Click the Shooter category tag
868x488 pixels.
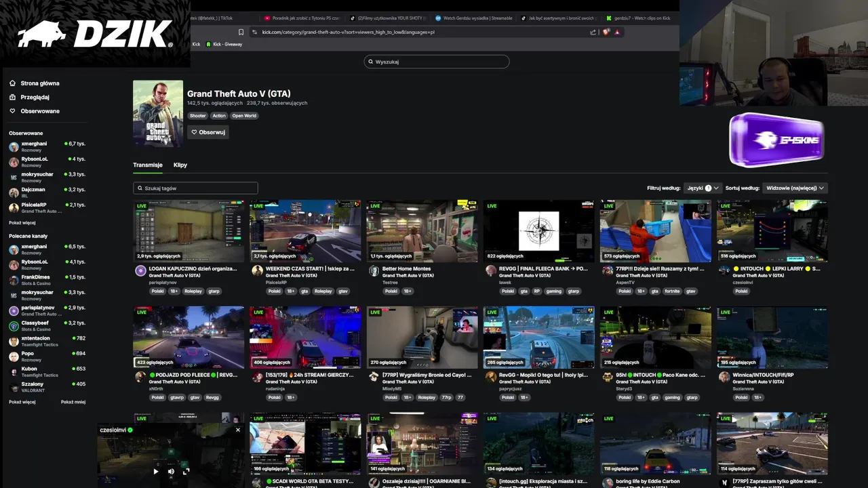(198, 116)
